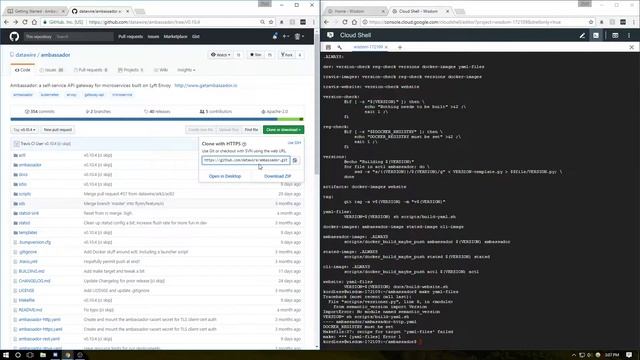Open Cloud Shell code editor pencil icon
This screenshot has width=640, height=360.
tap(582, 36)
